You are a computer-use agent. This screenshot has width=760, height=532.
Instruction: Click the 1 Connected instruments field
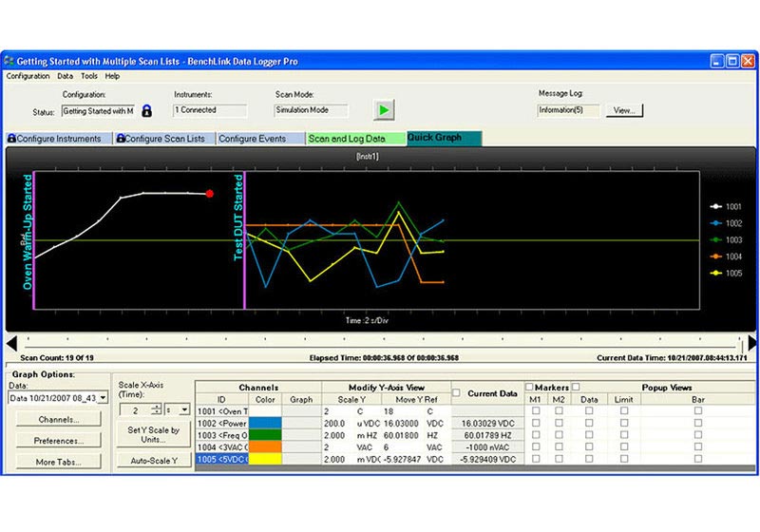pos(209,110)
